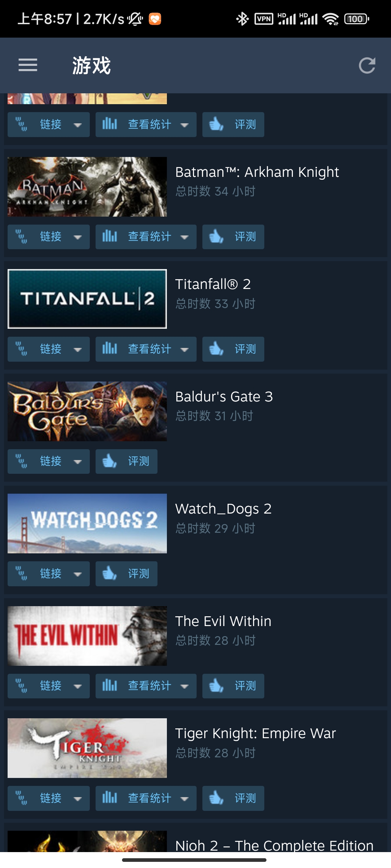Click the link chain icon under Baldur's Gate 3

[x=21, y=461]
